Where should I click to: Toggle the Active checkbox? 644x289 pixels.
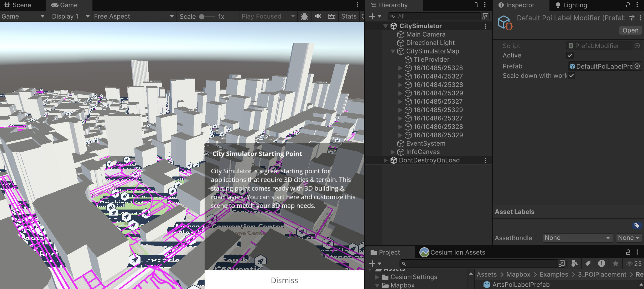[x=570, y=56]
